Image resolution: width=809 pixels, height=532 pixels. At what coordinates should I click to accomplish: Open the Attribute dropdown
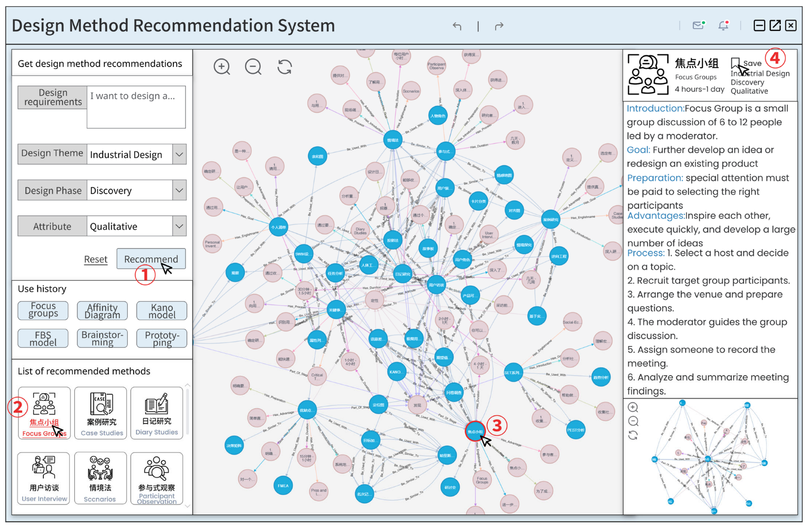[x=179, y=226]
